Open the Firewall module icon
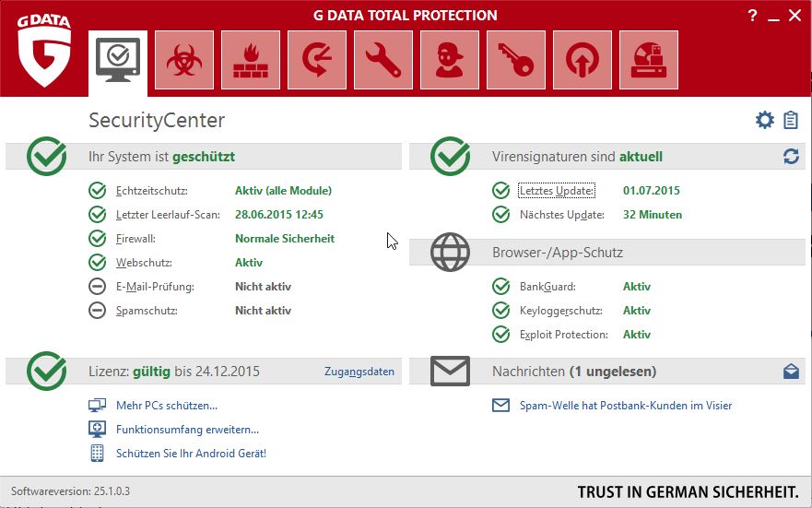Image resolution: width=812 pixels, height=508 pixels. coord(251,60)
